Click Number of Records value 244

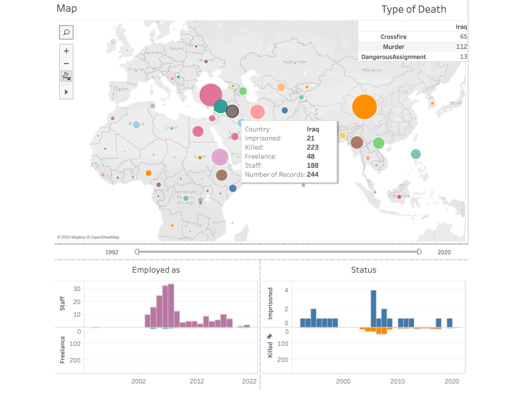(312, 175)
